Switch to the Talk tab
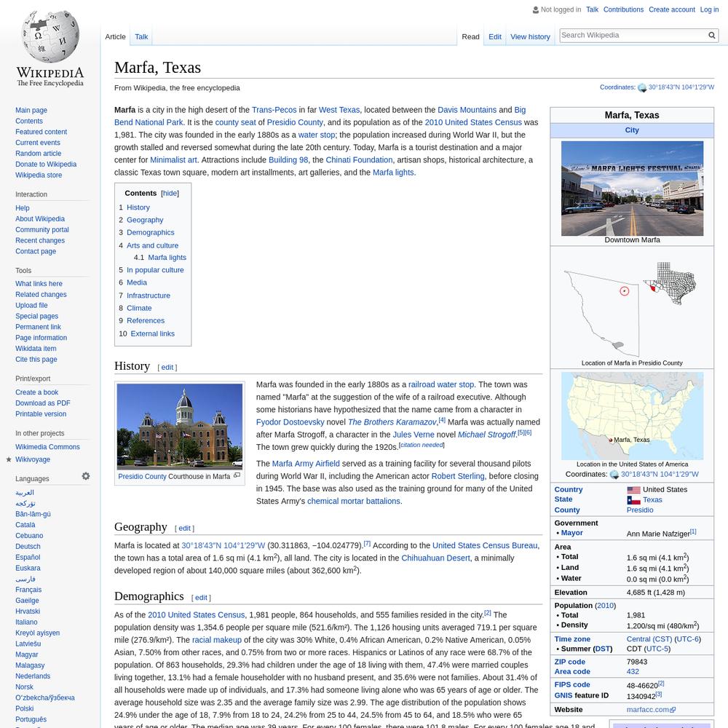Screen dimensions: 728x728 (141, 36)
